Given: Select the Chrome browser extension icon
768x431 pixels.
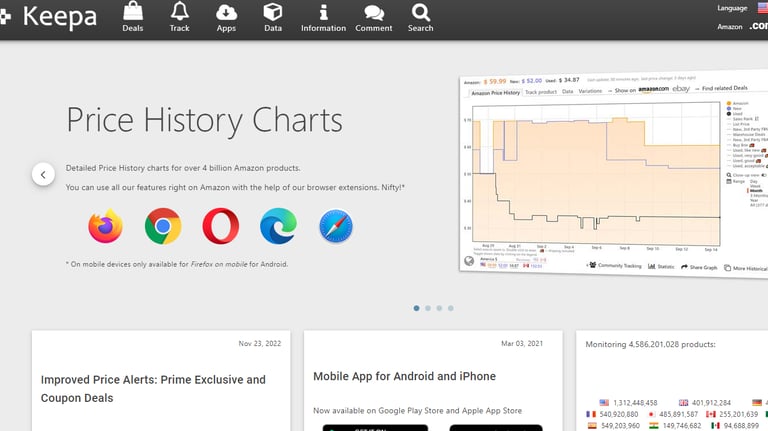Looking at the screenshot, I should [x=163, y=226].
